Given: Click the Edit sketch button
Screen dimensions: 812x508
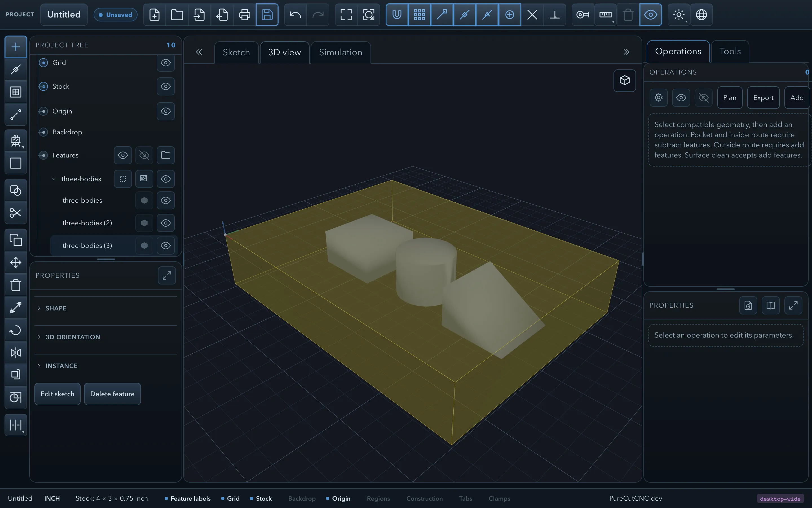Looking at the screenshot, I should point(58,394).
